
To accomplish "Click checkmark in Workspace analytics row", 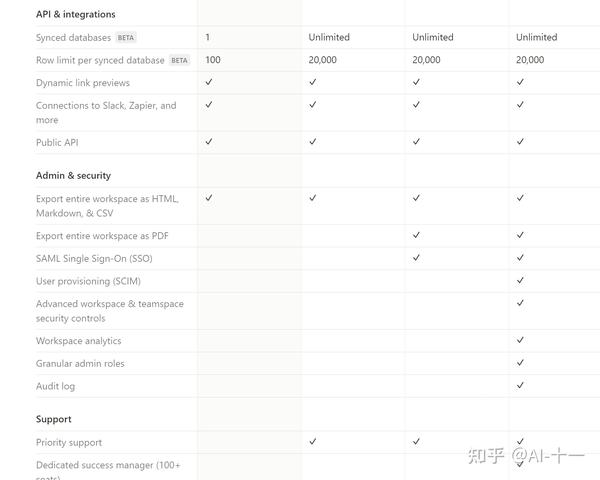I will click(520, 340).
